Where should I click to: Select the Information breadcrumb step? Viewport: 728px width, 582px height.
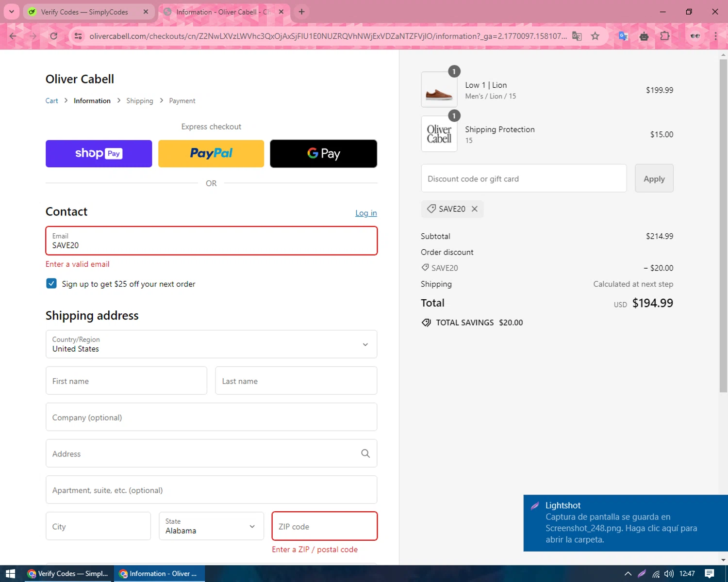coord(92,101)
